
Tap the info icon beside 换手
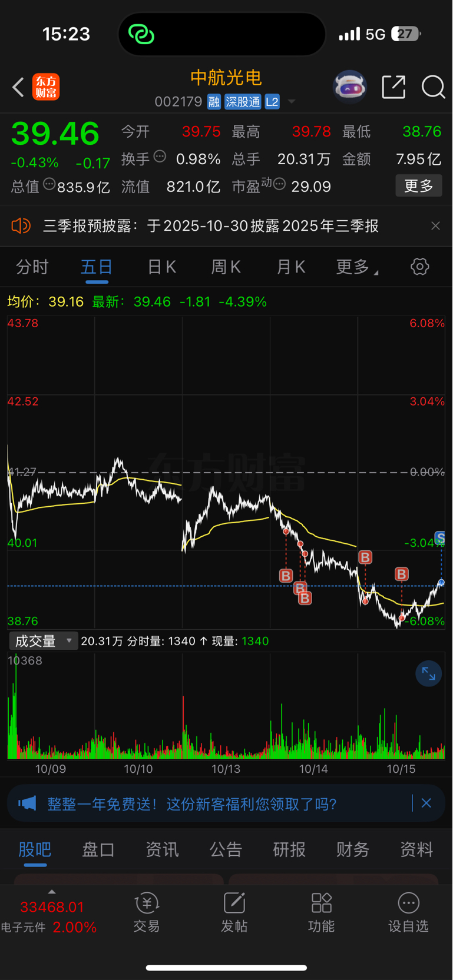(160, 157)
